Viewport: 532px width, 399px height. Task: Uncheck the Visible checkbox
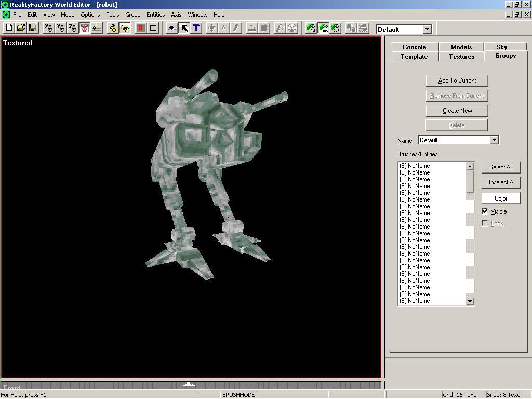point(485,211)
